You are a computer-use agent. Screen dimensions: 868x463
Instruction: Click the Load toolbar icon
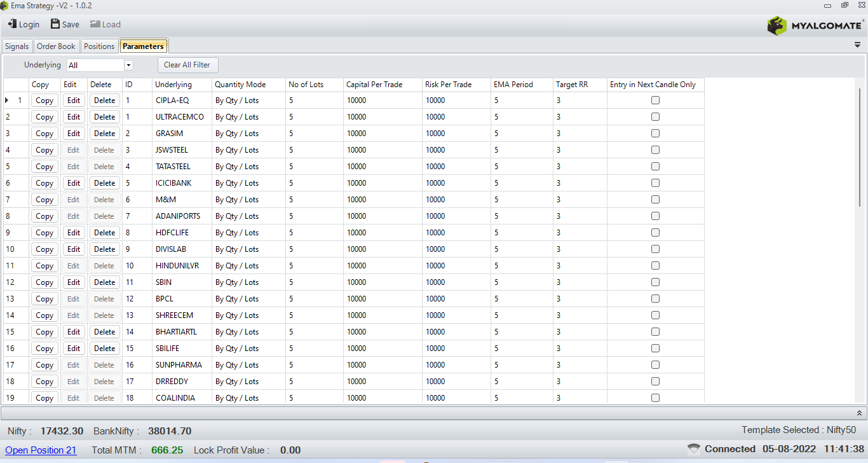95,24
